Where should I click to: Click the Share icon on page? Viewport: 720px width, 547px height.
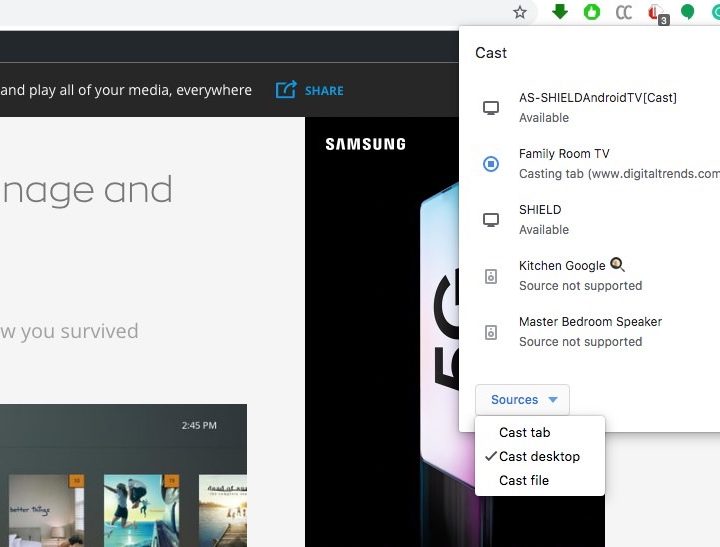286,90
